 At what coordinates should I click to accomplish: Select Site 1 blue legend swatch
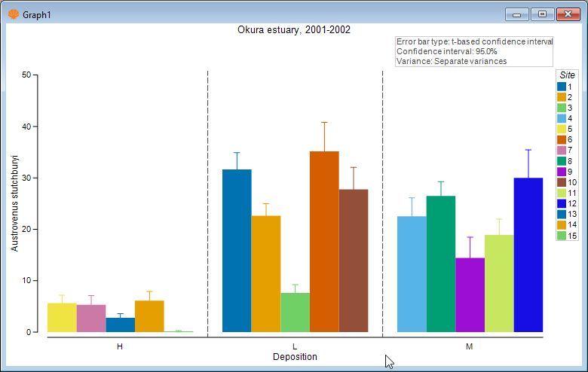[562, 87]
